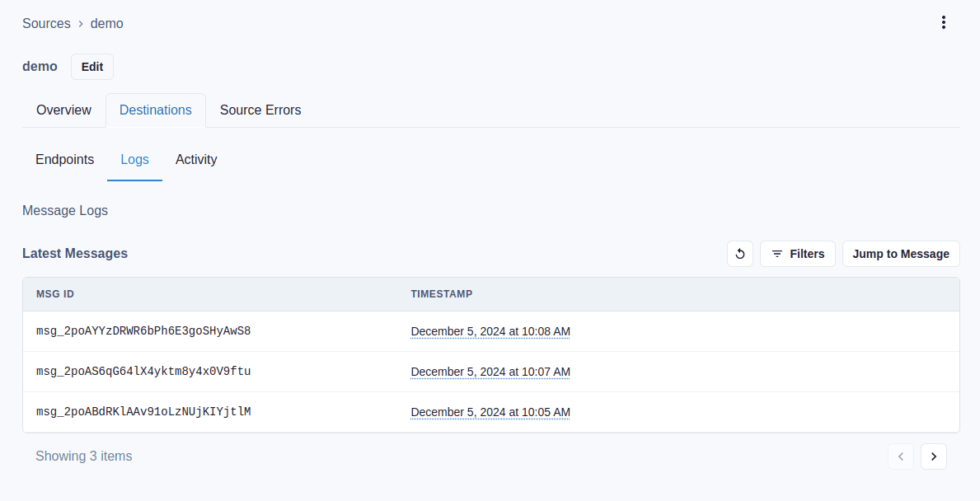Open the December 5, 2024 at 10:05 AM message
The image size is (980, 501).
(x=490, y=412)
